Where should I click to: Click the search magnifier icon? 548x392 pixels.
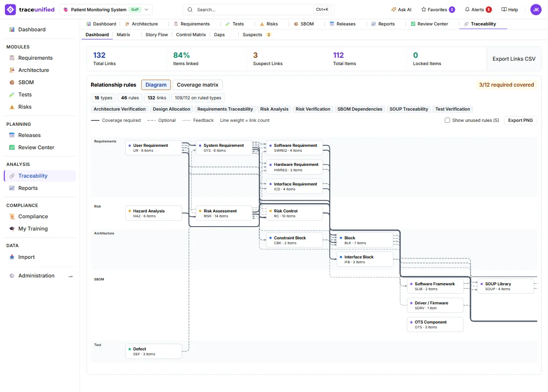click(x=190, y=9)
